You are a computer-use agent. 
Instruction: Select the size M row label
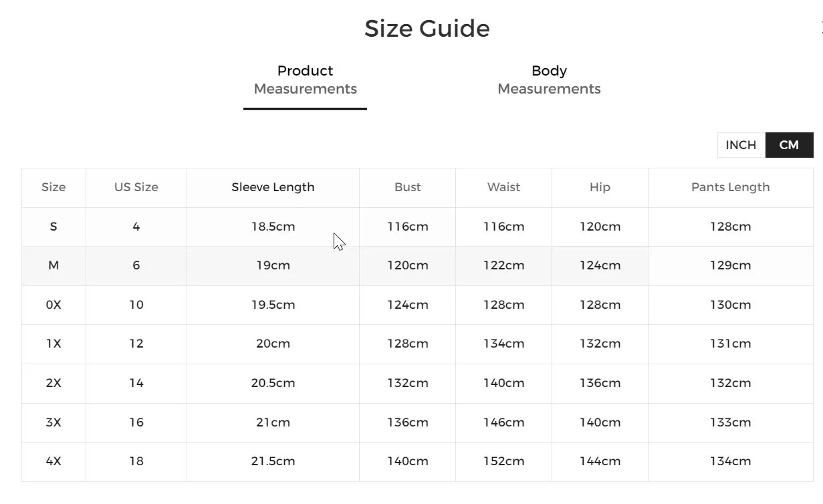53,265
